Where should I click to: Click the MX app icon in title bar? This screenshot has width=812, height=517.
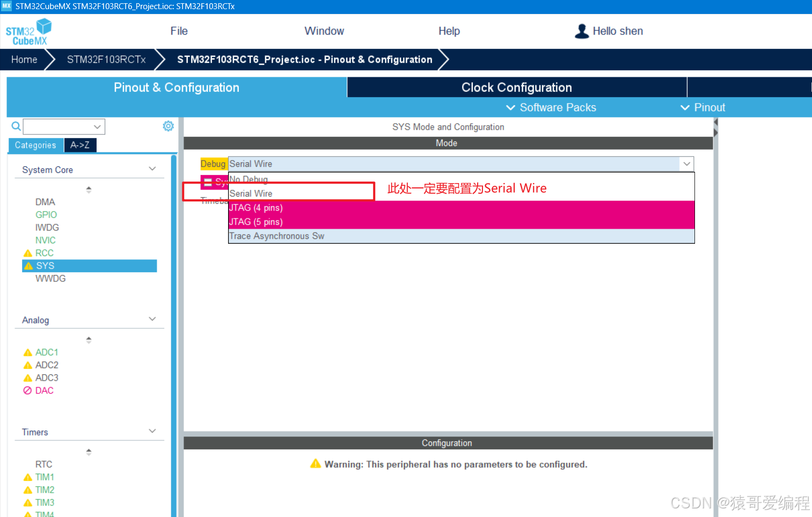click(x=6, y=6)
